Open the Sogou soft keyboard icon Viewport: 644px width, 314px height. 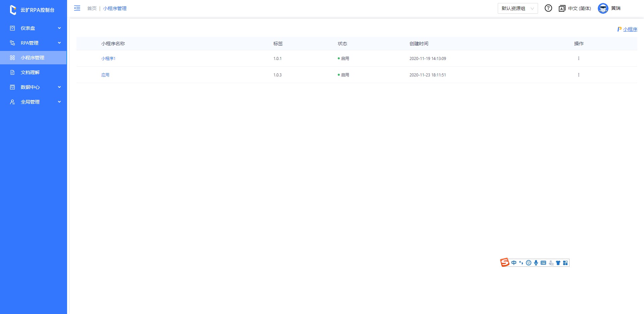pos(543,263)
